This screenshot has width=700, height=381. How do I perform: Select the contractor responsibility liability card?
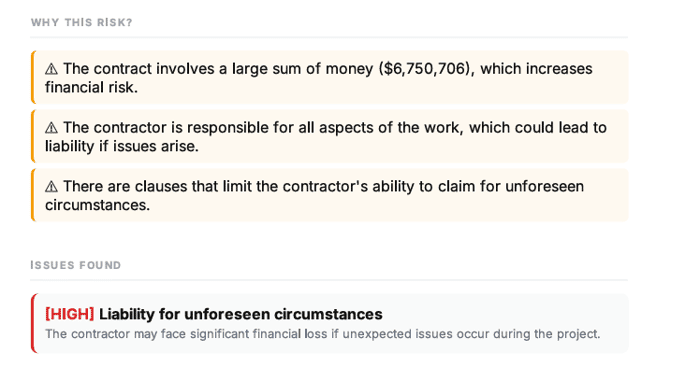click(x=329, y=136)
